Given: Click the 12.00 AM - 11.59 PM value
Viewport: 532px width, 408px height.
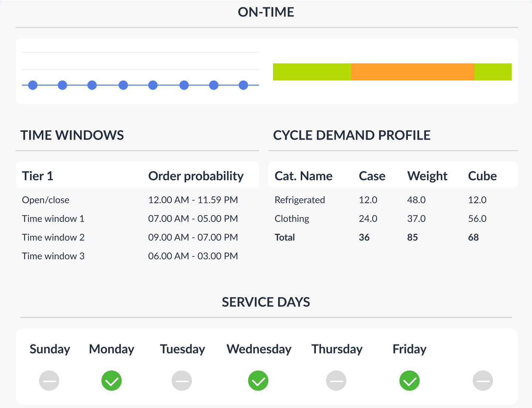Looking at the screenshot, I should (x=193, y=200).
